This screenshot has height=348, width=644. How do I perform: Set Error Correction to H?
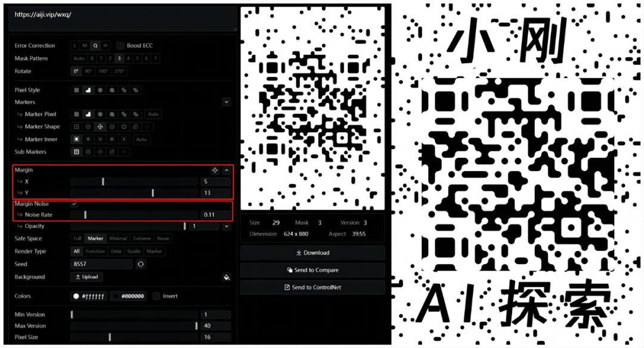tap(105, 45)
